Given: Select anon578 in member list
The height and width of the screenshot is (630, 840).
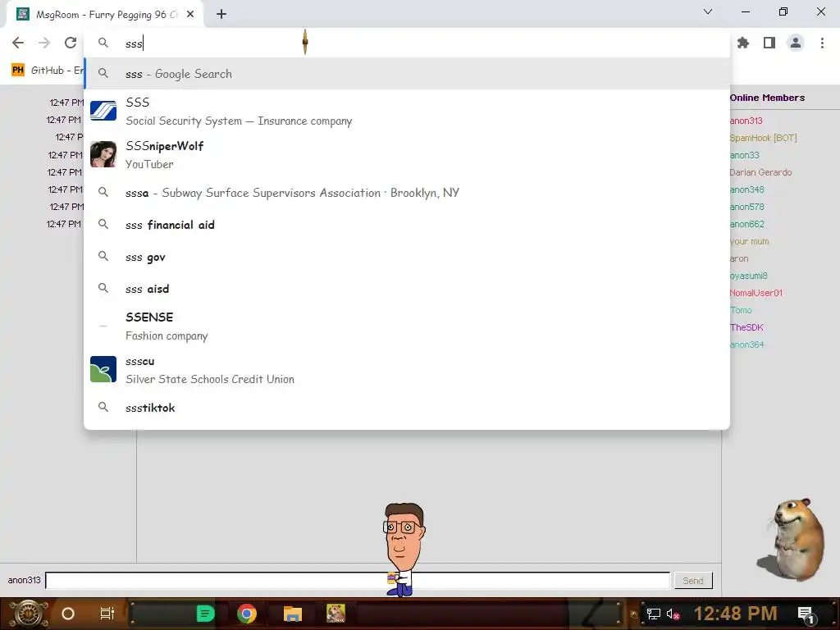Looking at the screenshot, I should pyautogui.click(x=746, y=207).
